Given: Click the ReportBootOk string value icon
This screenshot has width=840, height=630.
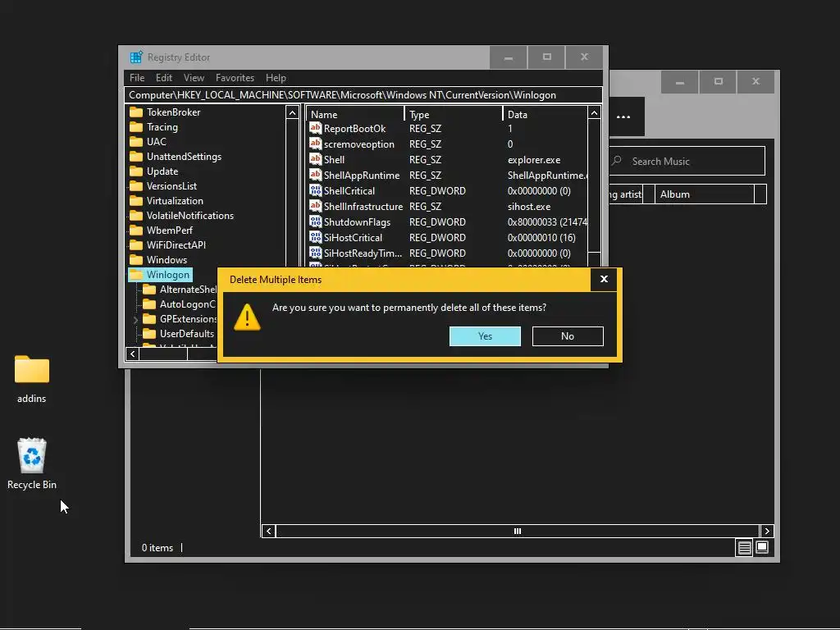Looking at the screenshot, I should point(316,128).
